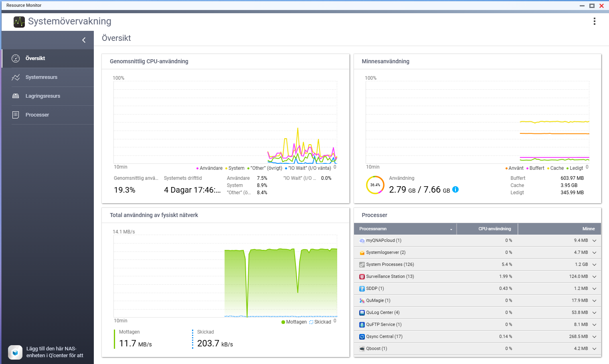The height and width of the screenshot is (364, 609).
Task: Click the 36.4% memory usage gauge
Action: click(x=375, y=185)
